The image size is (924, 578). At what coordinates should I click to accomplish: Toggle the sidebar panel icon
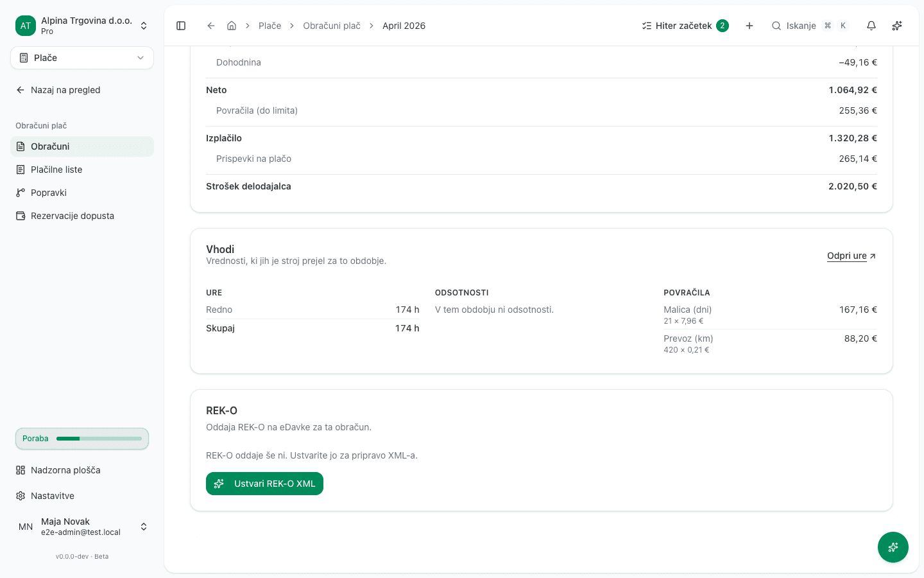(x=181, y=26)
